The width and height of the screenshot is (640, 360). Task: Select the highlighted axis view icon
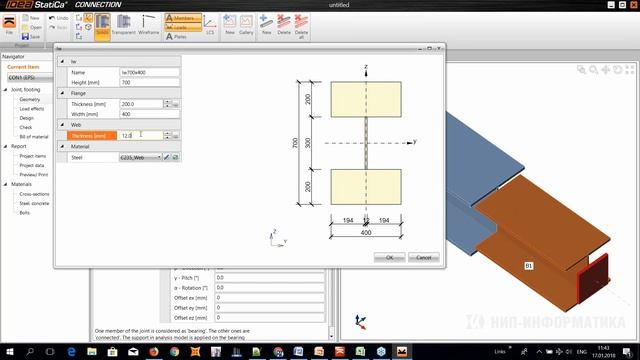pyautogui.click(x=88, y=18)
